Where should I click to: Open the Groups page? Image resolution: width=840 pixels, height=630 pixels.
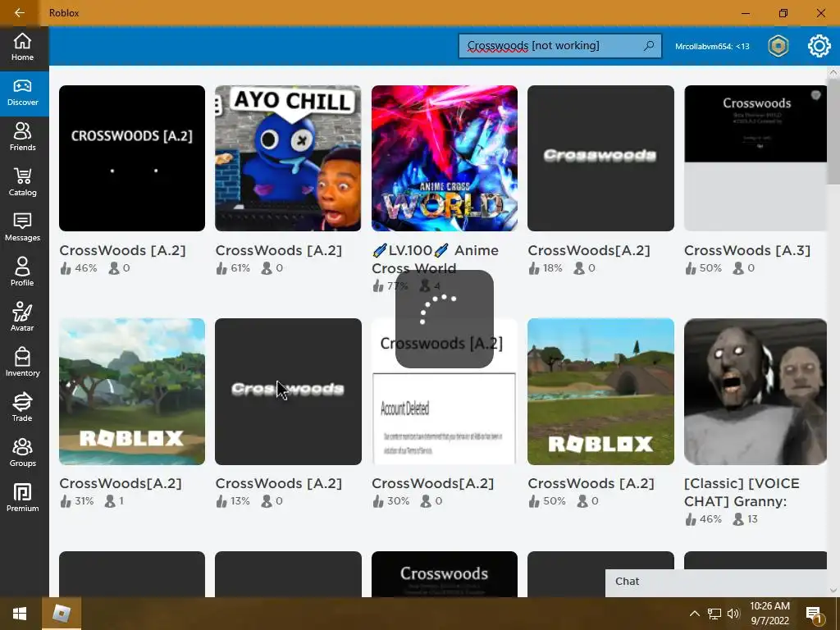22,453
